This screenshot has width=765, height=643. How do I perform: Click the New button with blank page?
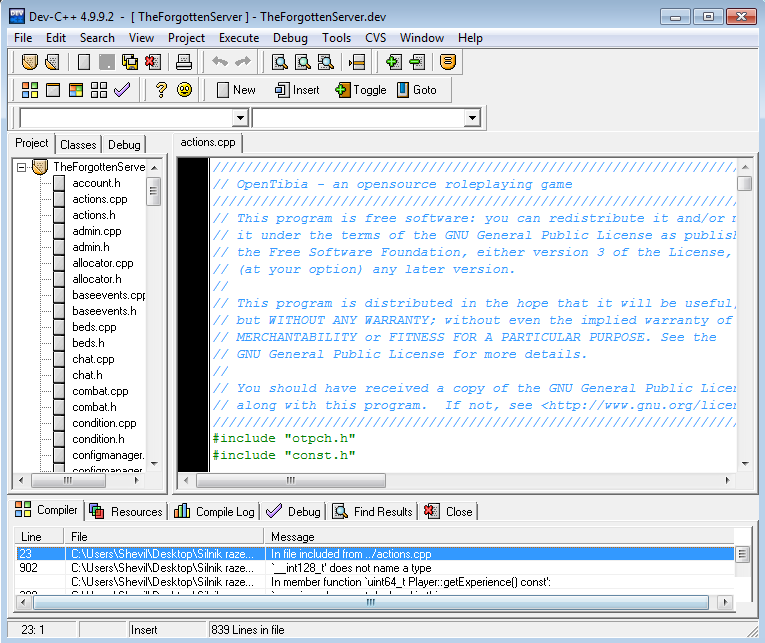tap(236, 90)
